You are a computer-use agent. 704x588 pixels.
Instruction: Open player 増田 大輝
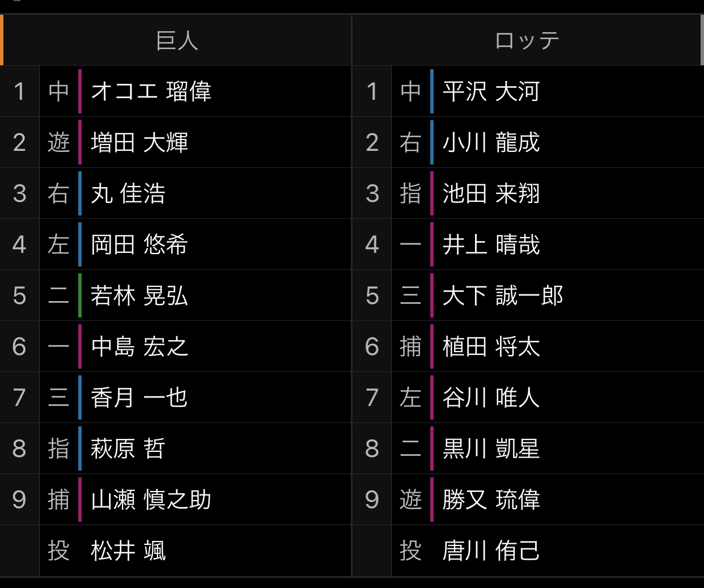139,142
